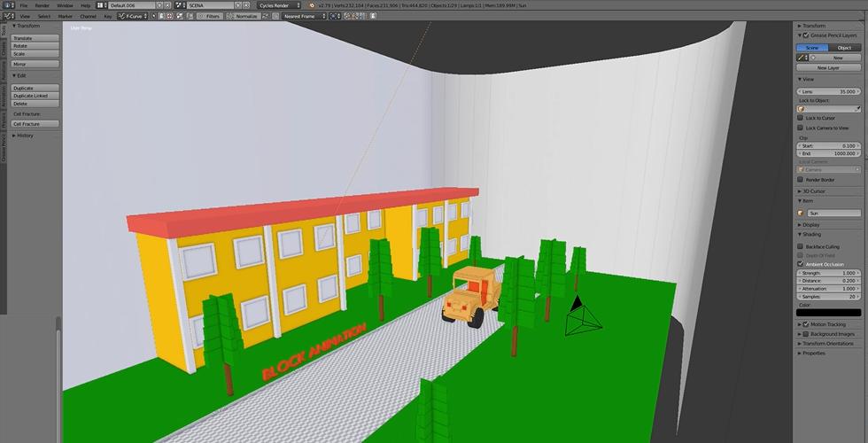Viewport: 868px width, 443px height.
Task: Click the Blender logo beside version number
Action: pos(312,5)
